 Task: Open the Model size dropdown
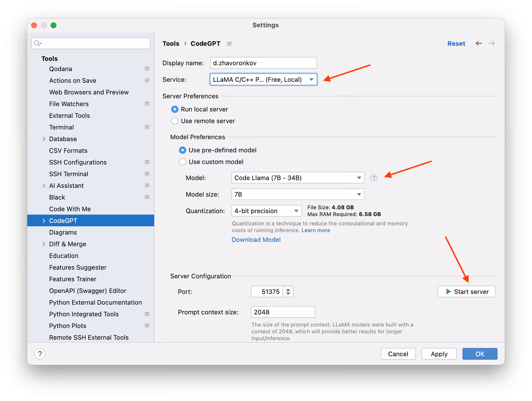298,194
